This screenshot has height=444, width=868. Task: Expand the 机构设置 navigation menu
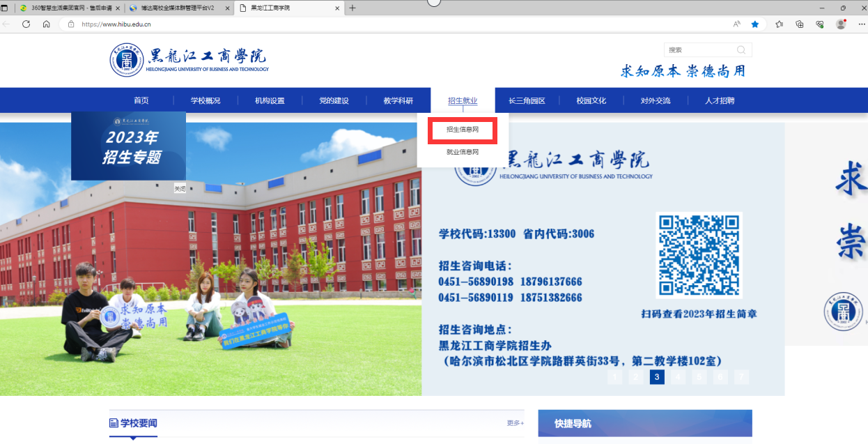pyautogui.click(x=270, y=100)
